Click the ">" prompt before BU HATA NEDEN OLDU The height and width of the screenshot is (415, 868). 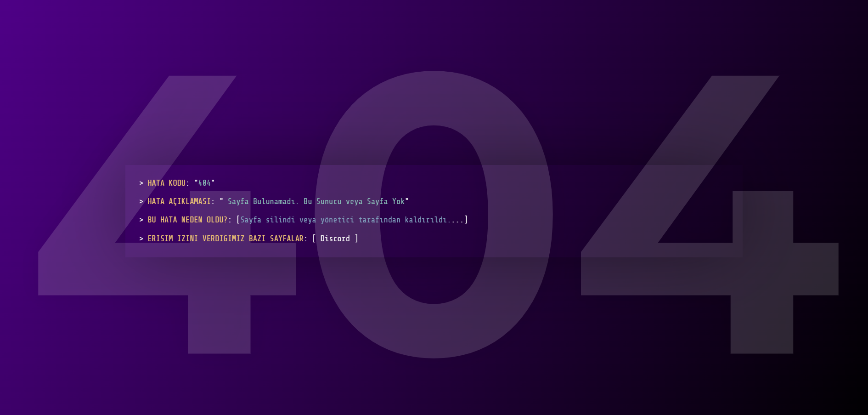pos(141,220)
